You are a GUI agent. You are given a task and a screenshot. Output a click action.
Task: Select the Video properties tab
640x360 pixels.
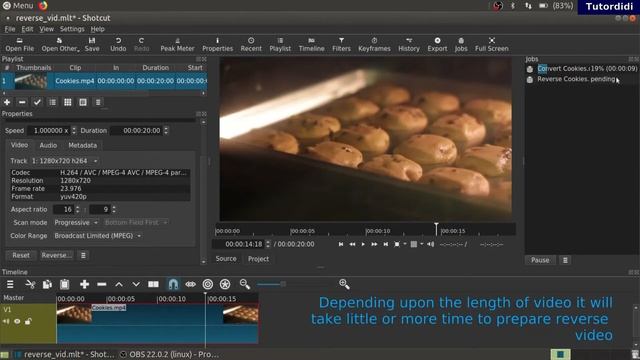click(19, 145)
